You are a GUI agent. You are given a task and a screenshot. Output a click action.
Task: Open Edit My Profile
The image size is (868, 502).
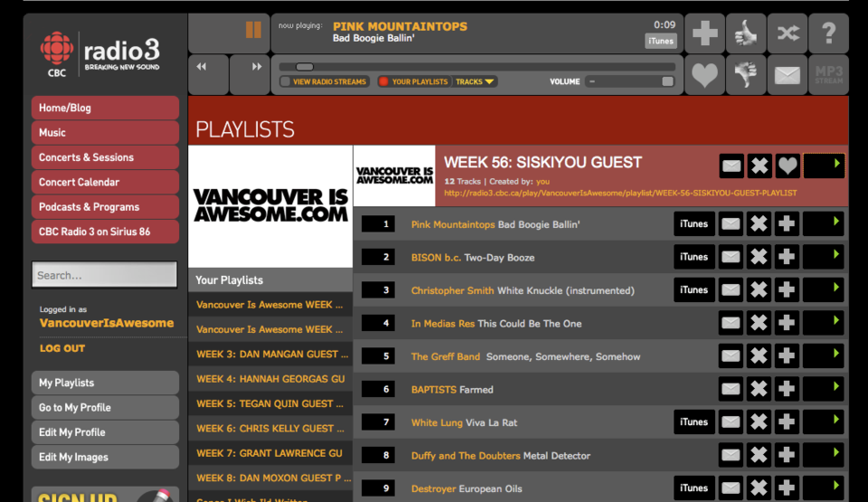(x=105, y=432)
